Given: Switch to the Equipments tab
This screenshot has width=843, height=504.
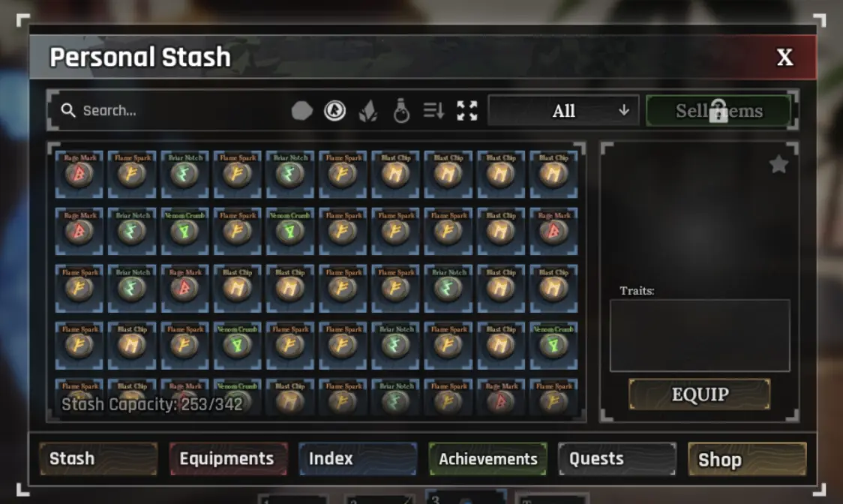Looking at the screenshot, I should (x=229, y=459).
